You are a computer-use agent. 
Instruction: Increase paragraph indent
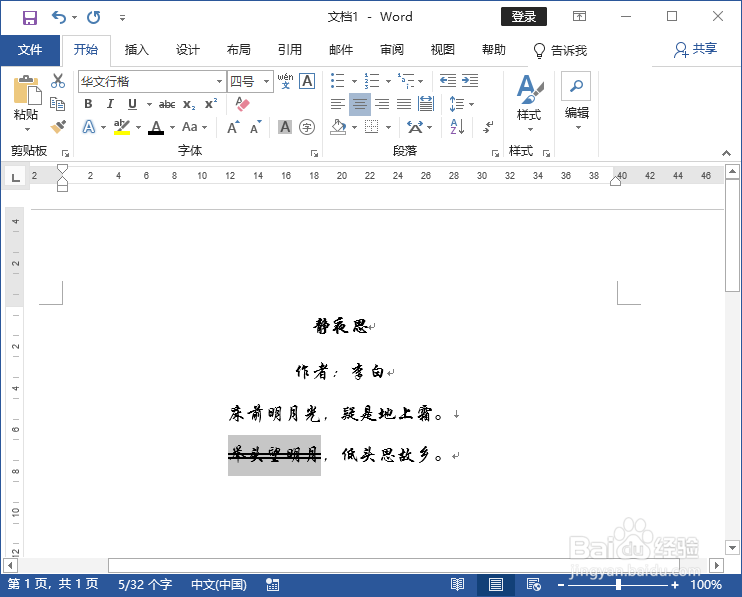(x=470, y=81)
